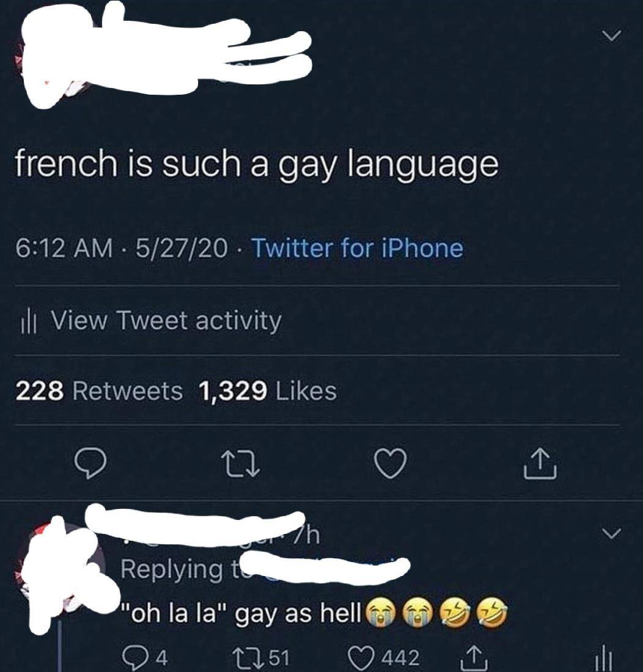This screenshot has height=672, width=643.
Task: Reply to the comment with 4 replies
Action: (x=145, y=657)
